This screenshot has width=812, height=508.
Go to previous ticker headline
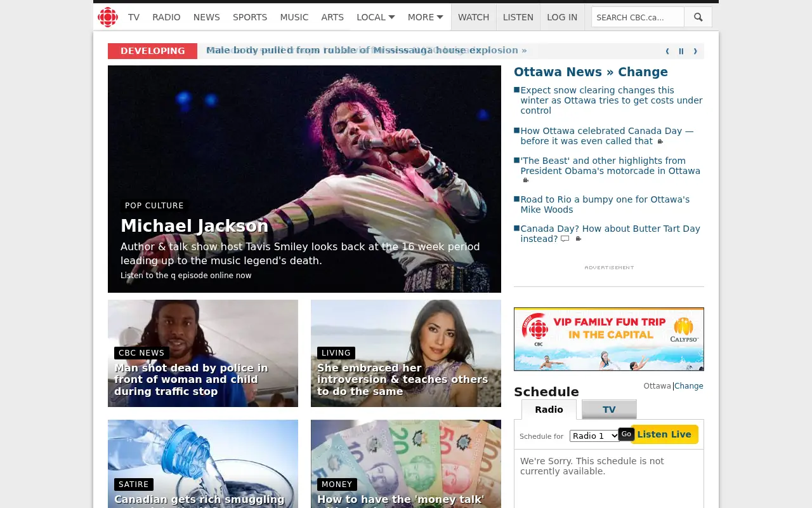(667, 51)
